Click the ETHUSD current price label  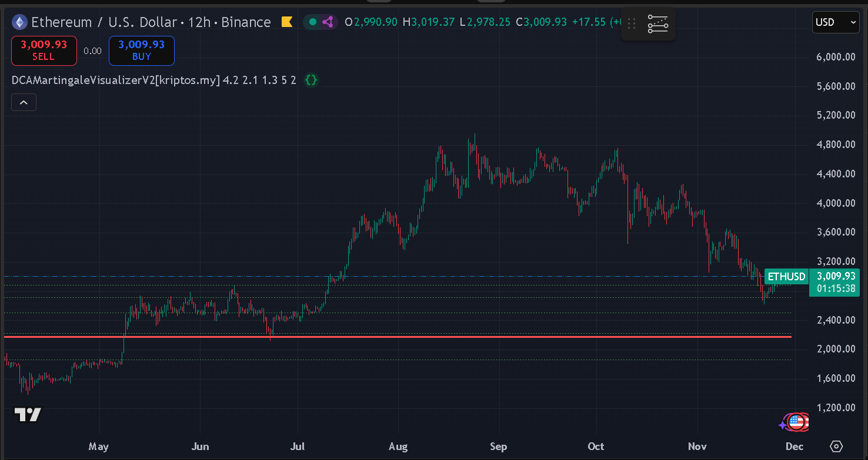point(786,276)
